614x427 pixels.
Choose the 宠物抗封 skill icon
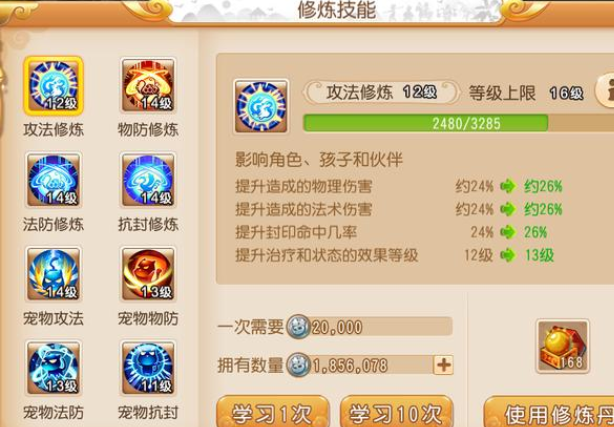click(148, 367)
